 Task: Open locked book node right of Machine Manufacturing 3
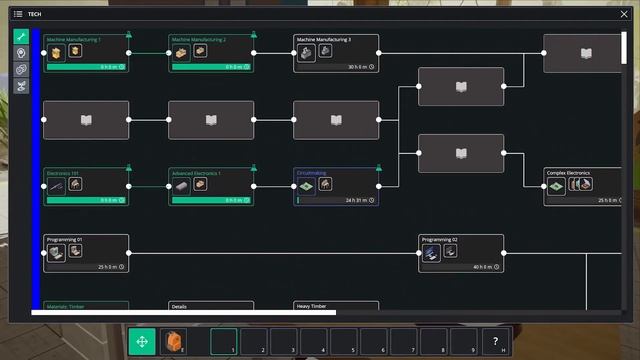coord(461,87)
